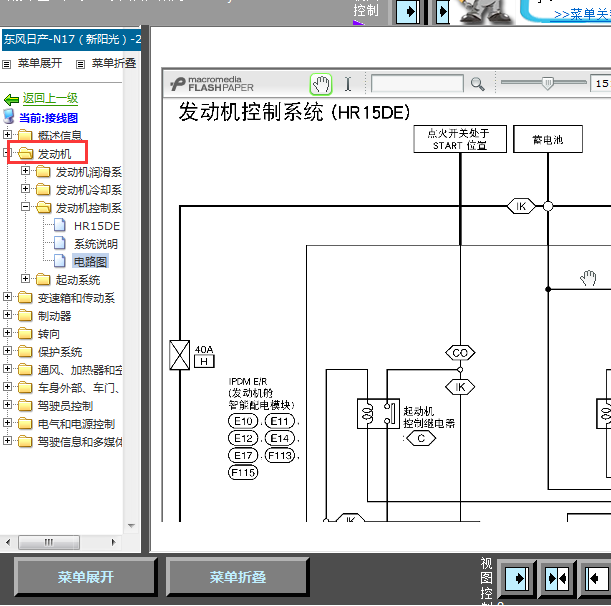Click the 当前:接线图 label
Viewport: 611px width, 606px height.
pyautogui.click(x=48, y=118)
